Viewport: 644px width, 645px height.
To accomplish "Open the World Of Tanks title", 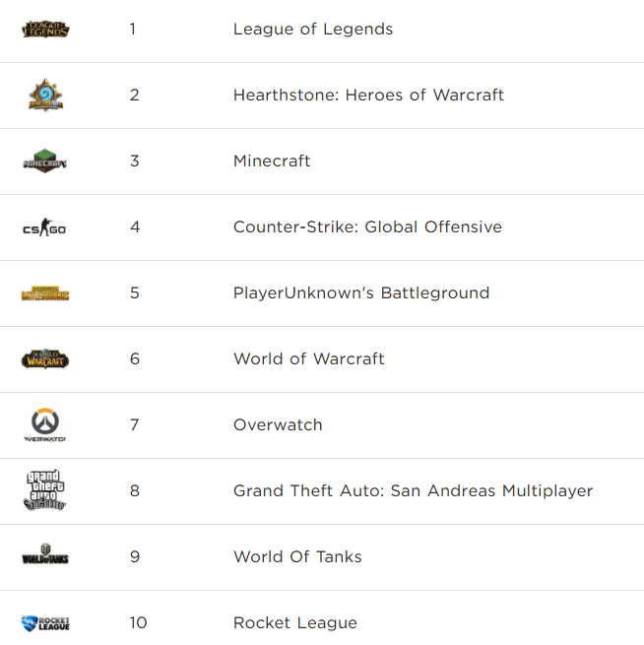I will coord(297,557).
